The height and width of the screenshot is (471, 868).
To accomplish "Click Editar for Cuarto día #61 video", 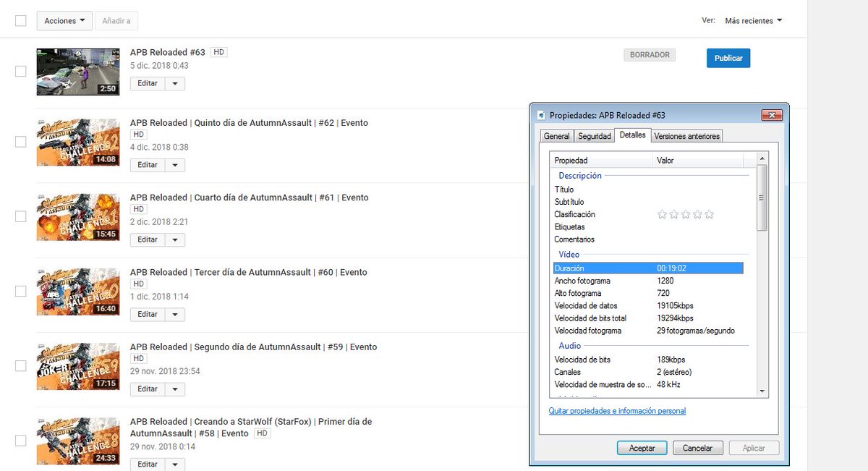I will (148, 239).
